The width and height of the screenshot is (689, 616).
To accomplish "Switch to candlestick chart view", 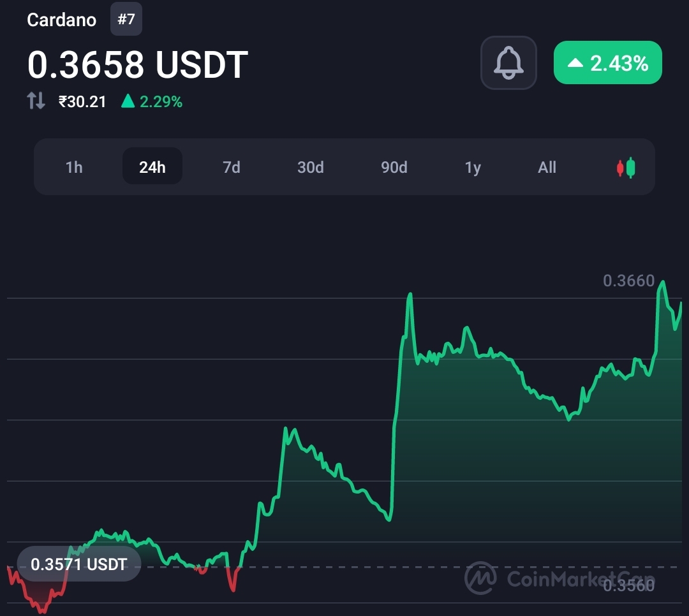I will pos(626,168).
